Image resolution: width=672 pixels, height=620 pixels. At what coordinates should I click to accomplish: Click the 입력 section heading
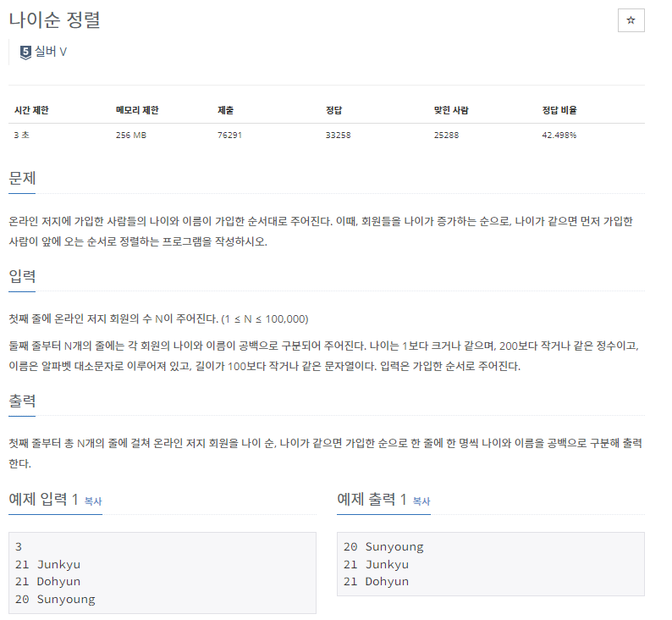pyautogui.click(x=22, y=276)
